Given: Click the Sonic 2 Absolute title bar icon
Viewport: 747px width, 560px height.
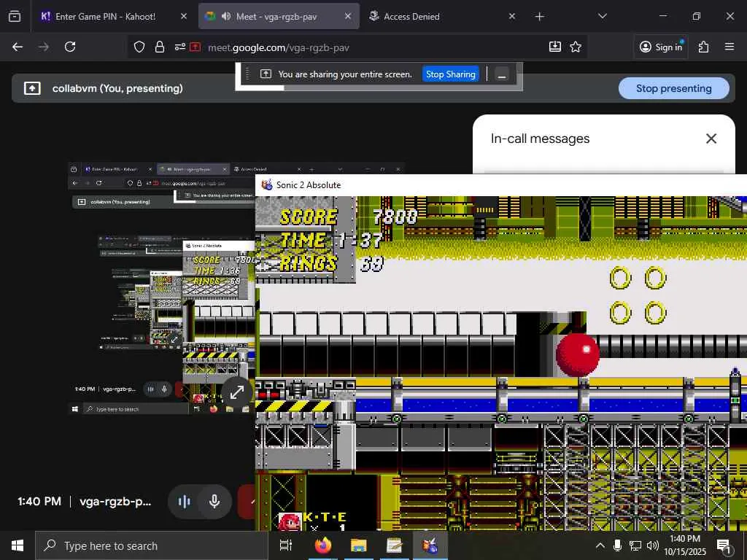Looking at the screenshot, I should [267, 184].
